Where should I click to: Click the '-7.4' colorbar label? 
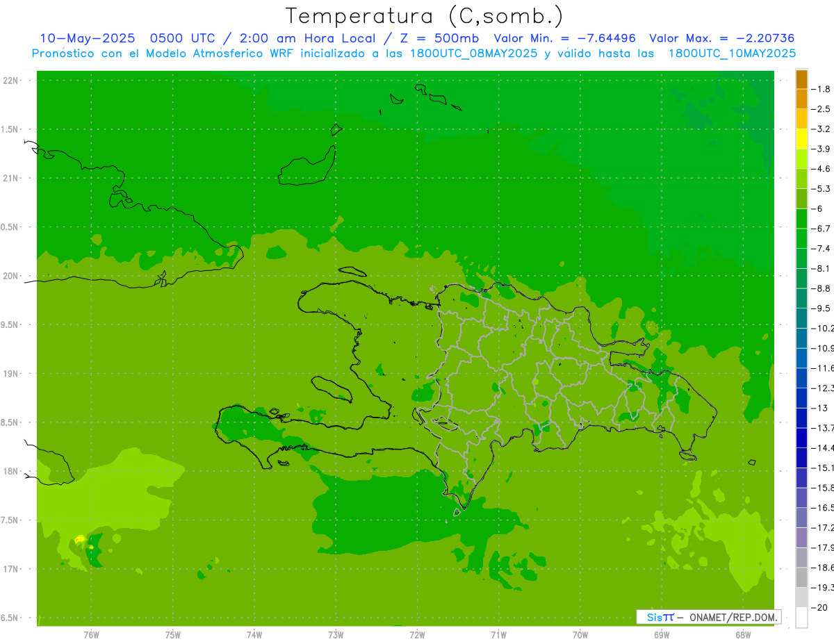click(x=821, y=248)
